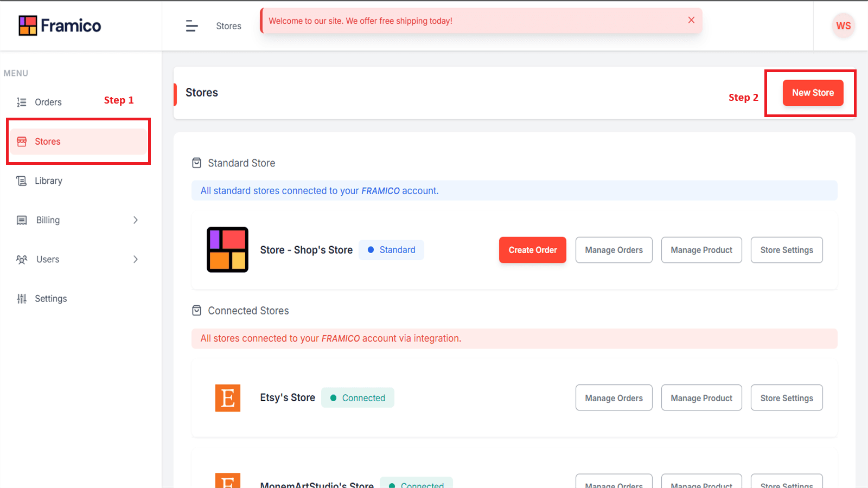Image resolution: width=868 pixels, height=488 pixels.
Task: Click the Standard status badge
Action: point(391,250)
